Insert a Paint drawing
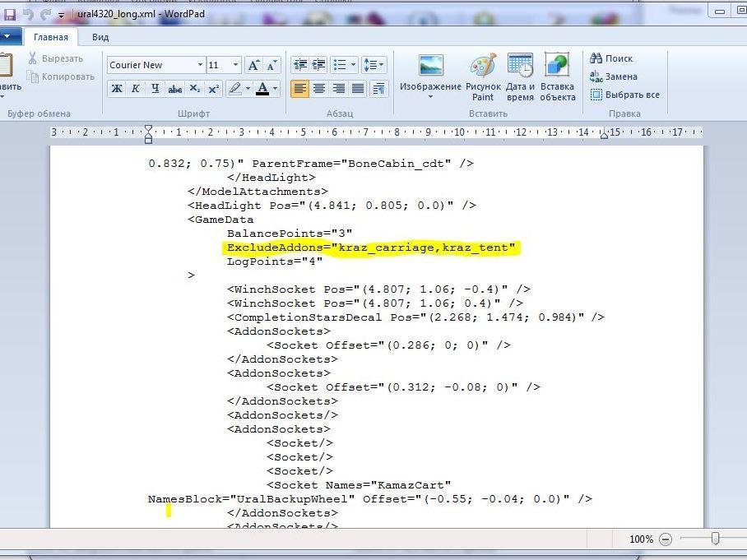The image size is (747, 560). (x=483, y=78)
